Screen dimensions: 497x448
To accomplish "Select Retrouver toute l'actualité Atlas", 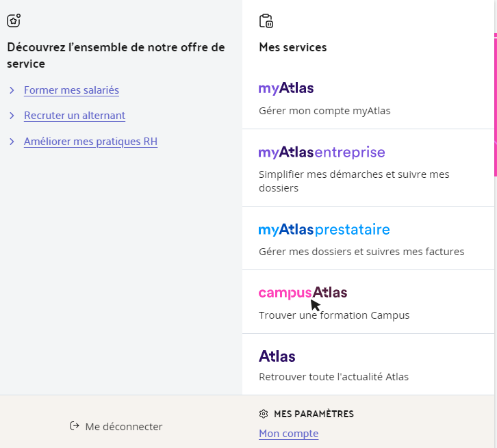I will pyautogui.click(x=333, y=377).
